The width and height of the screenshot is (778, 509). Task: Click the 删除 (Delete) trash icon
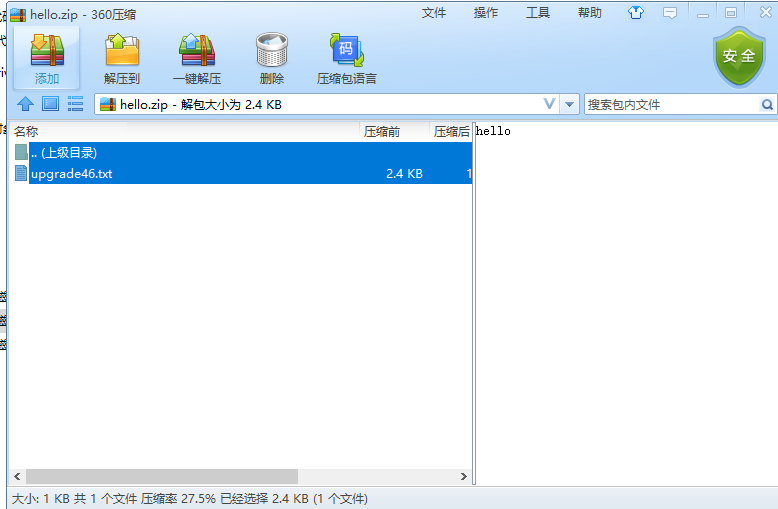pyautogui.click(x=272, y=50)
